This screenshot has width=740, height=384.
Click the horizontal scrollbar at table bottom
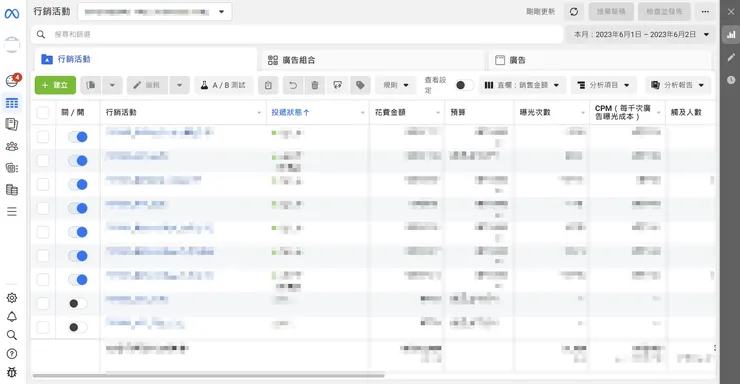click(208, 376)
